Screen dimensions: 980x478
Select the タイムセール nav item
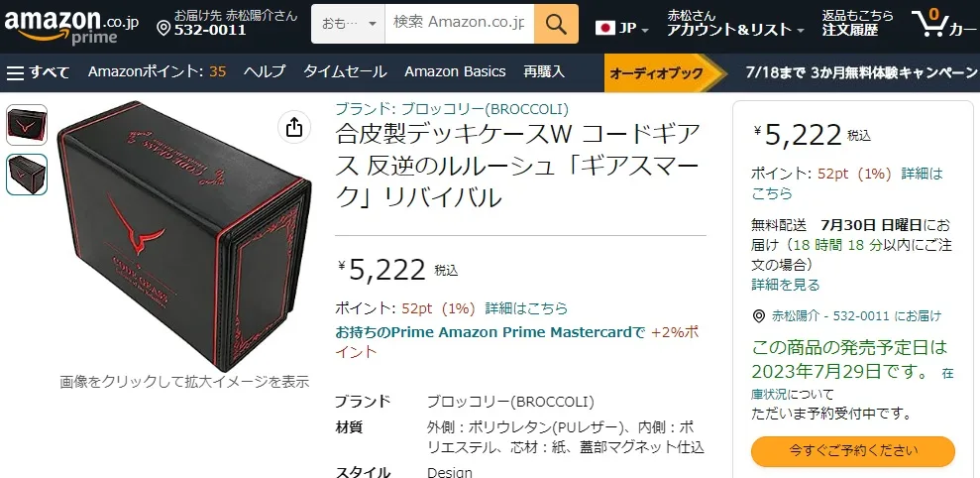[x=345, y=72]
